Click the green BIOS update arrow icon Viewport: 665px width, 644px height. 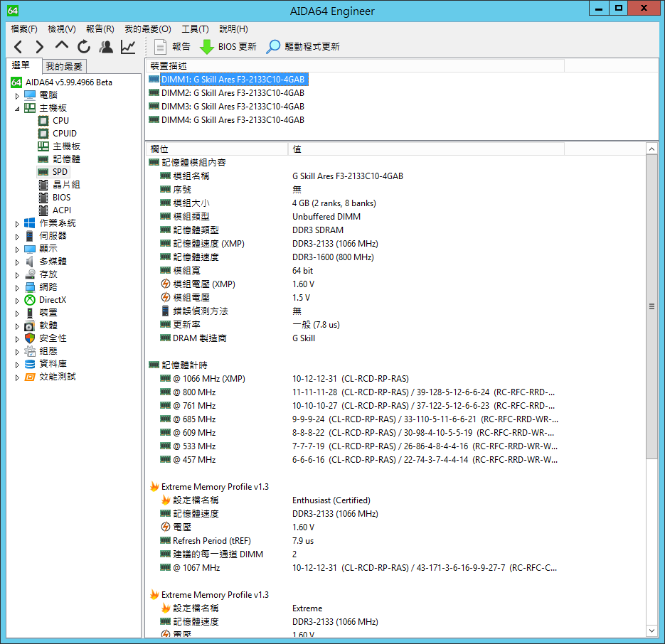pyautogui.click(x=207, y=47)
